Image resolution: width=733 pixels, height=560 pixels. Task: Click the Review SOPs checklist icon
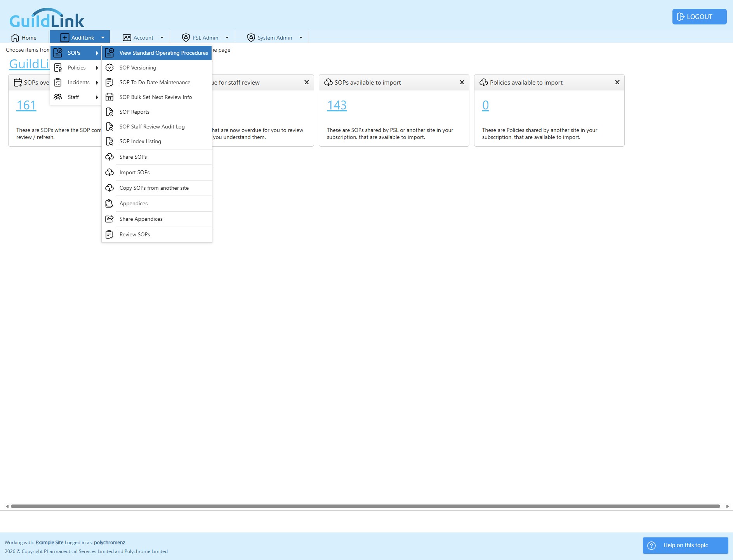(109, 234)
